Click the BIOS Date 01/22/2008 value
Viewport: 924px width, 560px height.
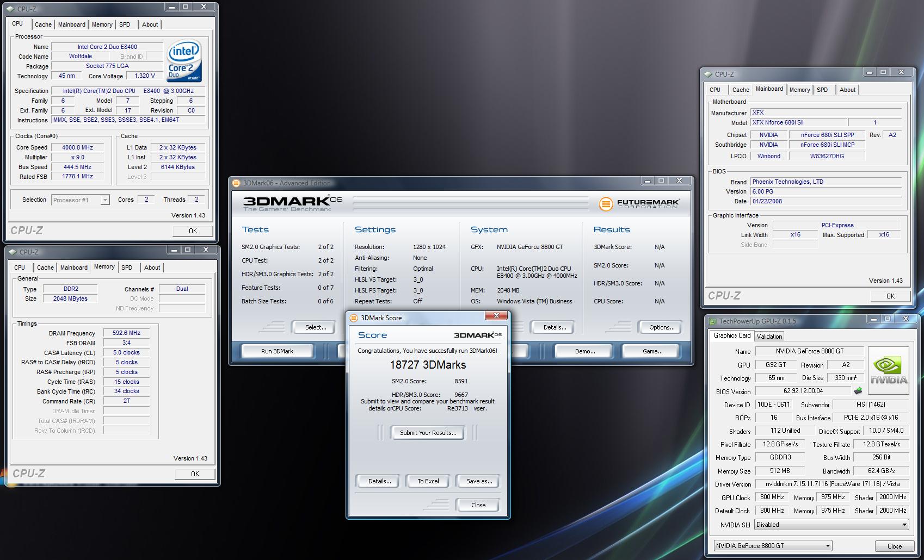point(826,201)
